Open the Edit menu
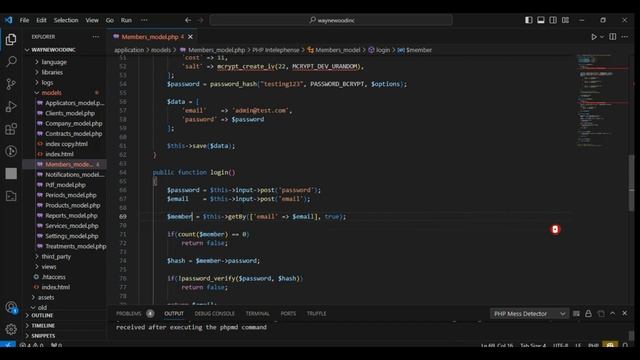Screen dimensions: 640x360 pos(41,20)
